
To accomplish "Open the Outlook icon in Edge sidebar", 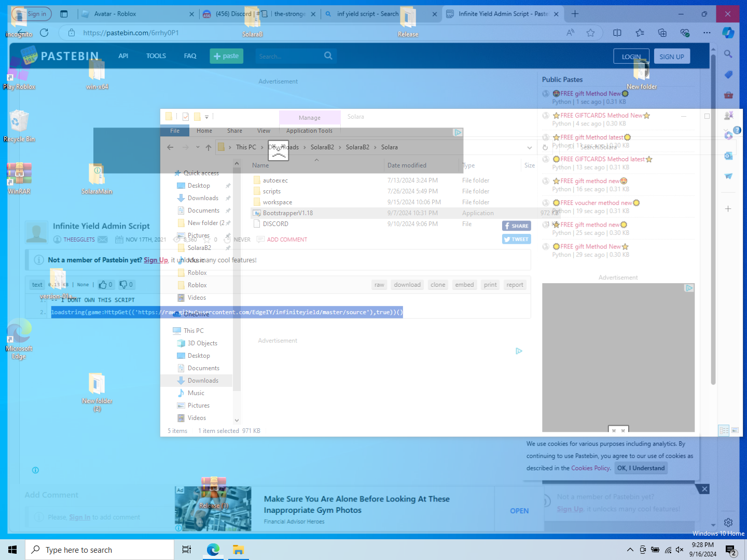I will tap(728, 156).
